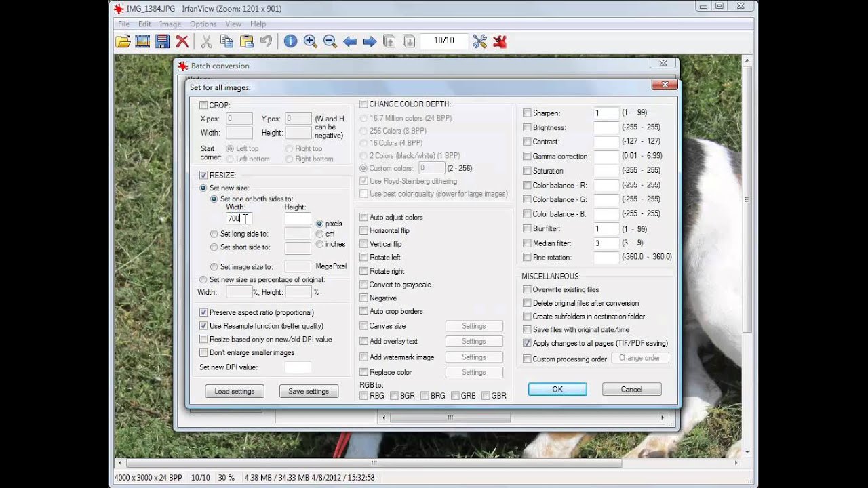The width and height of the screenshot is (868, 488).
Task: Click the Zoom out magnifier icon
Action: 330,41
